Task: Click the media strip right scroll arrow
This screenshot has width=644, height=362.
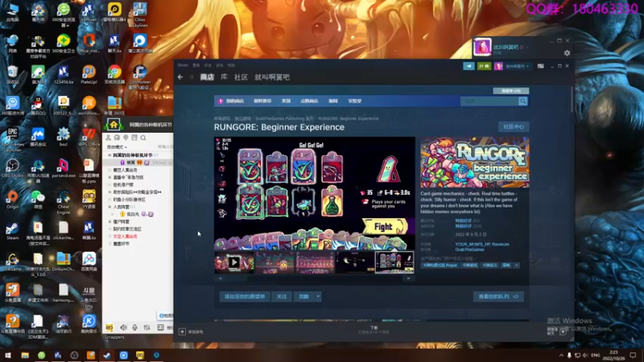Action: pos(408,278)
